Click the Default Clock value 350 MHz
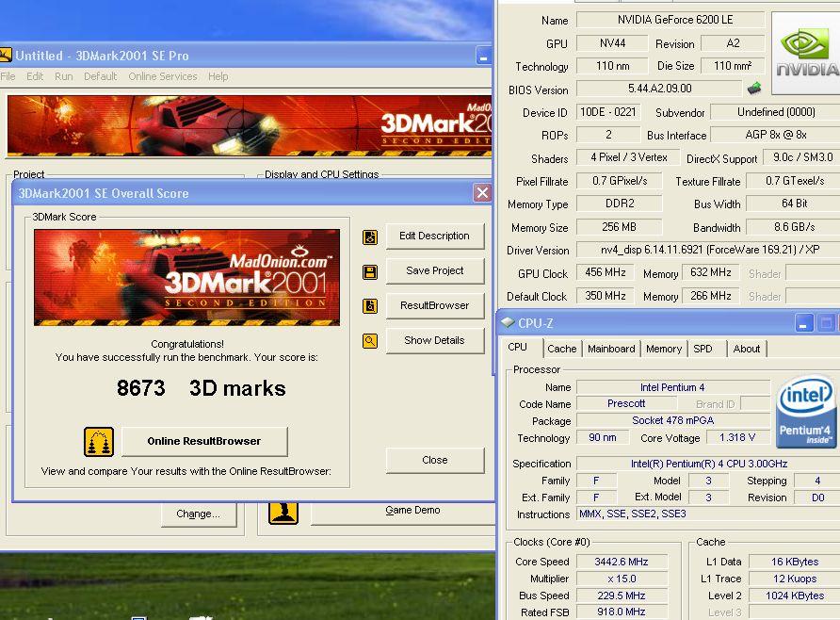The height and width of the screenshot is (620, 840). pyautogui.click(x=606, y=295)
